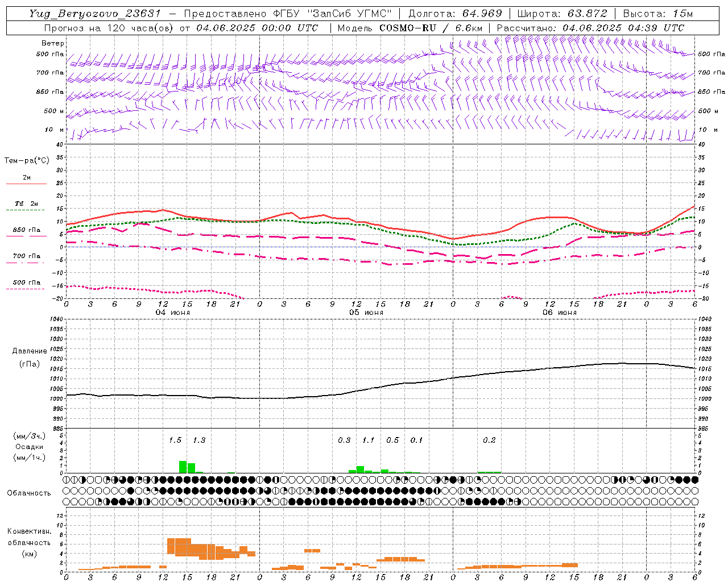728x582 pixels.
Task: Click the (мм/1ч.) unit label
Action: tap(29, 458)
